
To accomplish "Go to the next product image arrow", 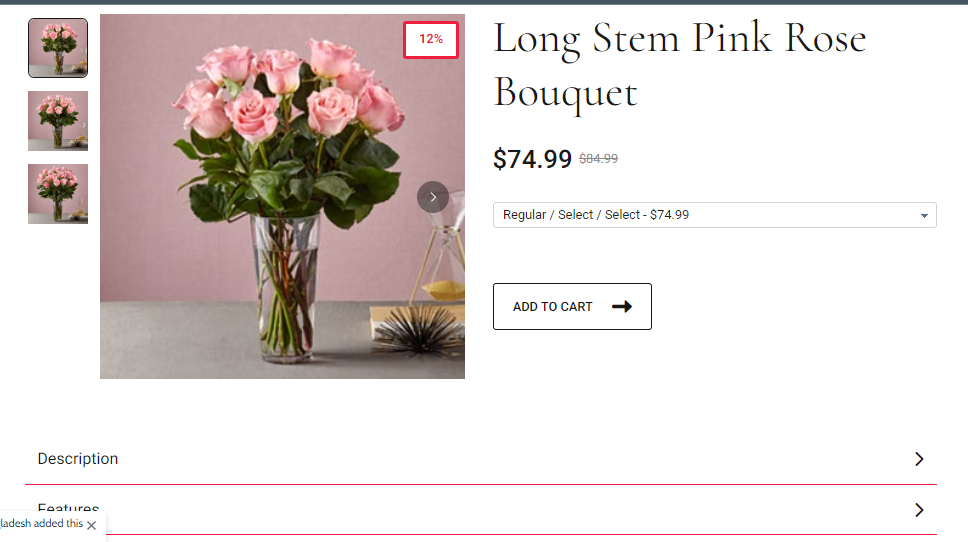I will click(432, 197).
